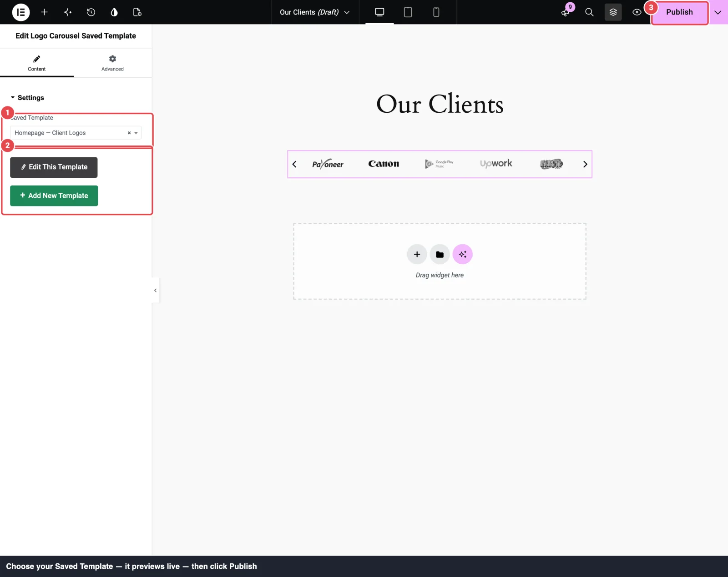Image resolution: width=728 pixels, height=577 pixels.
Task: Select the Content tab
Action: pos(37,63)
